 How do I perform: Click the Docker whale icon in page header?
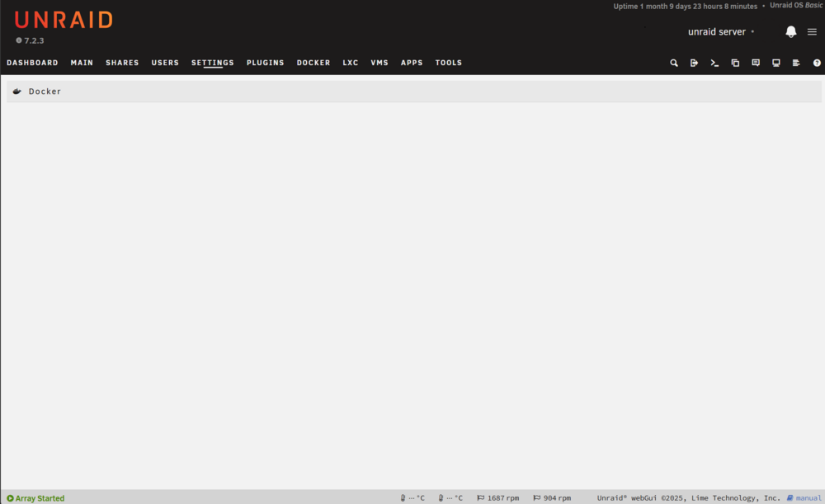pos(16,91)
